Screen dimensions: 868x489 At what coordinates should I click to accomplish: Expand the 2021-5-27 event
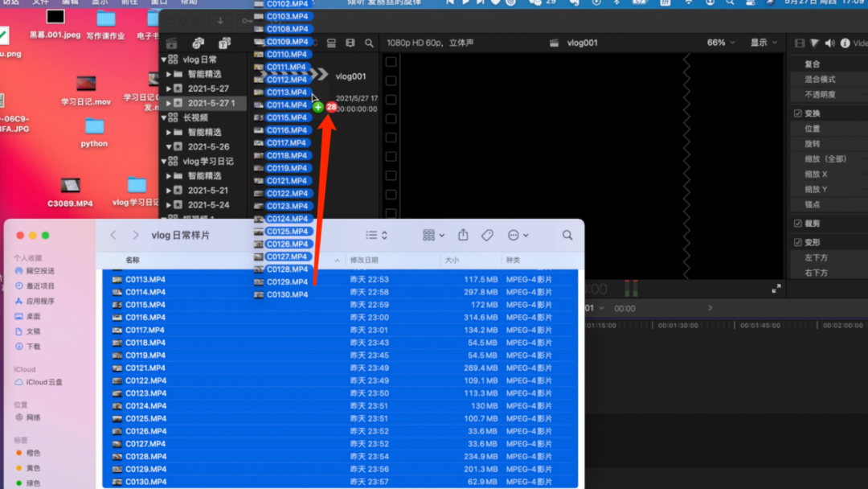click(x=169, y=88)
